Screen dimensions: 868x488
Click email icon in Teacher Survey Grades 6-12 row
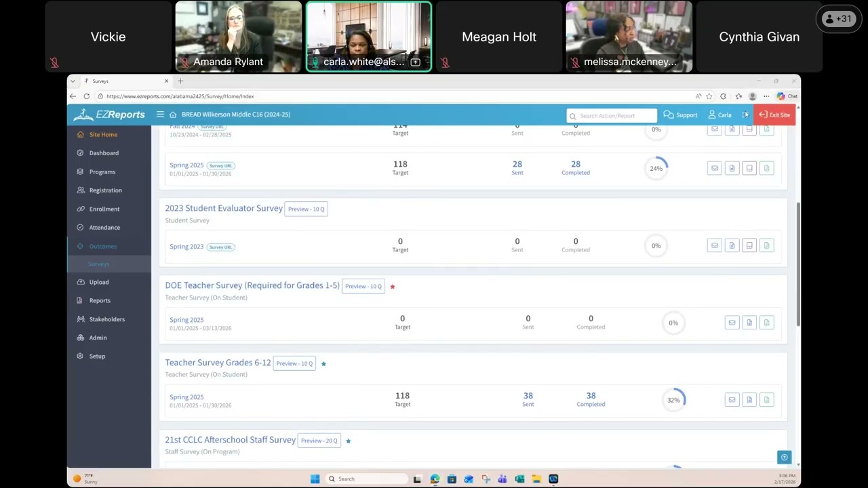point(732,400)
